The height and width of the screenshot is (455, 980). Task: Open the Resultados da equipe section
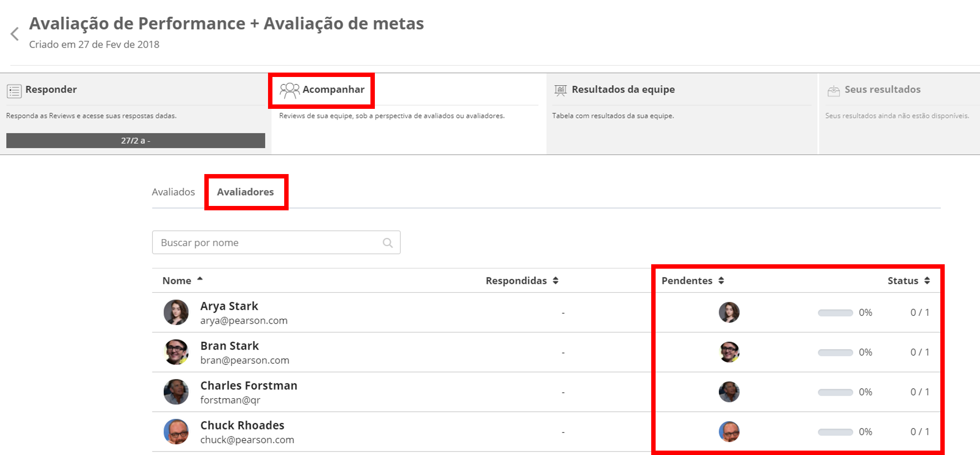[623, 90]
